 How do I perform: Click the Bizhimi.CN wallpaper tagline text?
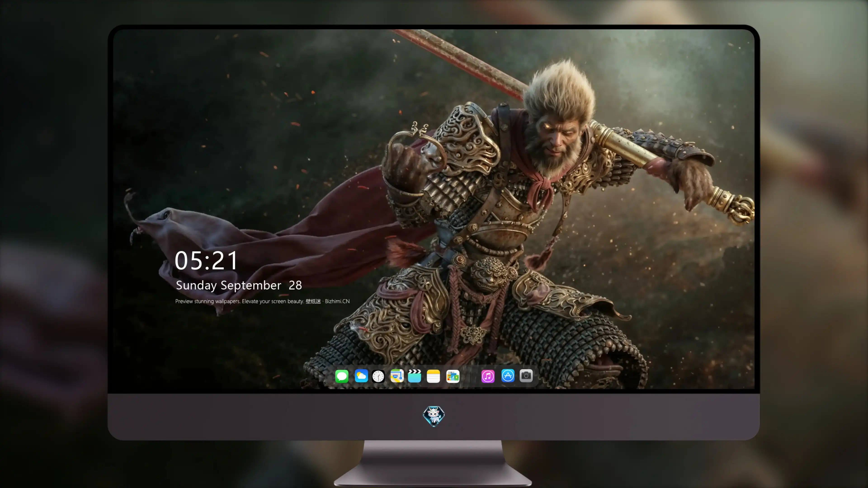coord(262,301)
